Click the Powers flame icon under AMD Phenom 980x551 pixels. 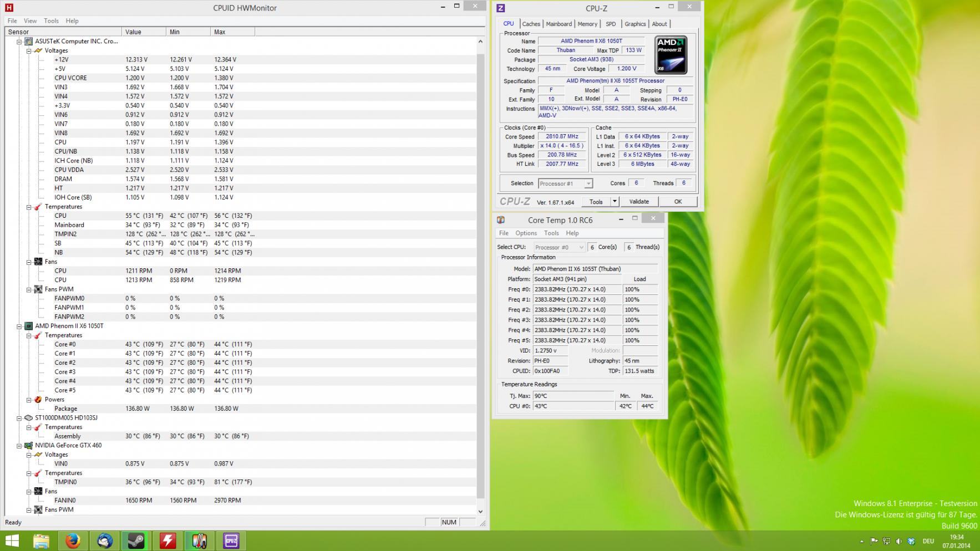[x=38, y=400]
